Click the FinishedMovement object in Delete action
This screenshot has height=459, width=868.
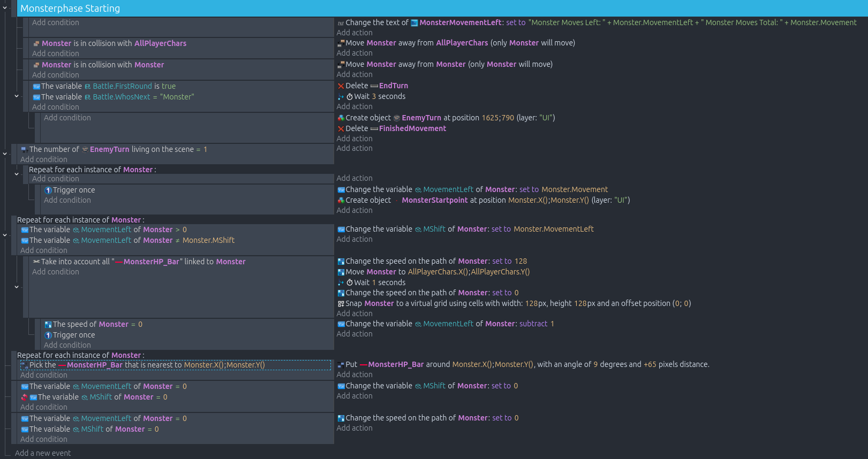[412, 128]
